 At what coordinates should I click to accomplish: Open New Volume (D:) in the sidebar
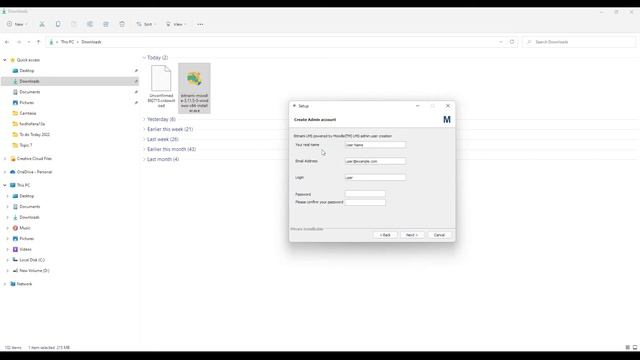(x=34, y=270)
